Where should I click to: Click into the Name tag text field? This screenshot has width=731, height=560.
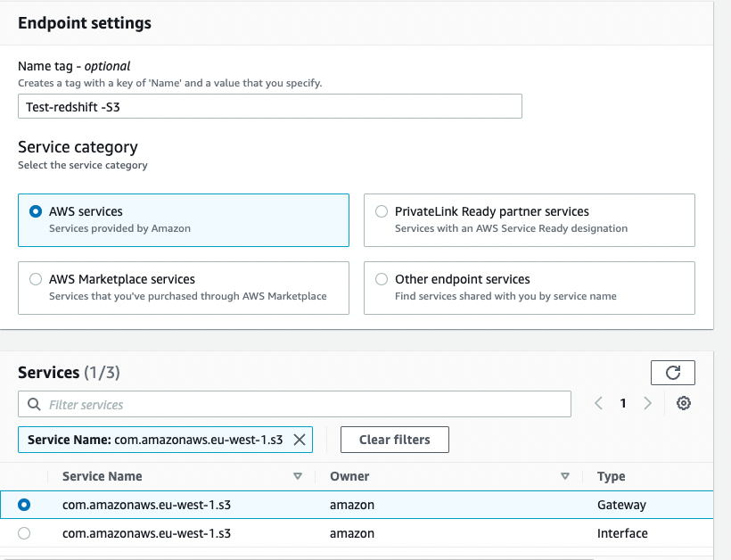point(269,106)
